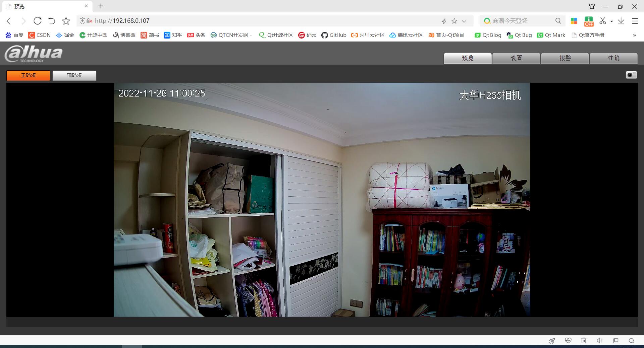Expand the address bar dropdown chevron
Screen dimensions: 644x348
[x=464, y=21]
